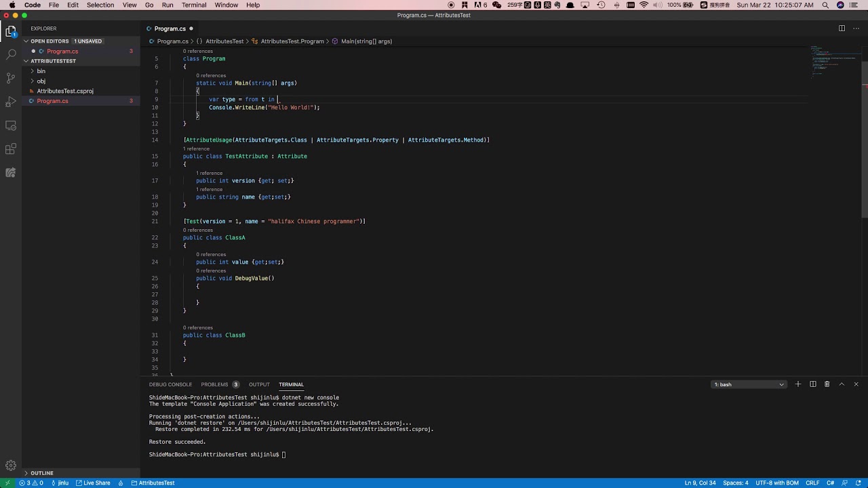868x488 pixels.
Task: Open the Go menu
Action: coord(149,5)
